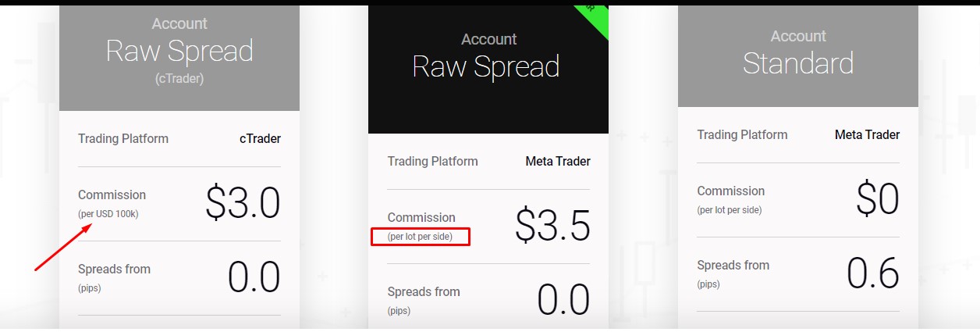Image resolution: width=980 pixels, height=332 pixels.
Task: Select the Standard account header
Action: 798,56
